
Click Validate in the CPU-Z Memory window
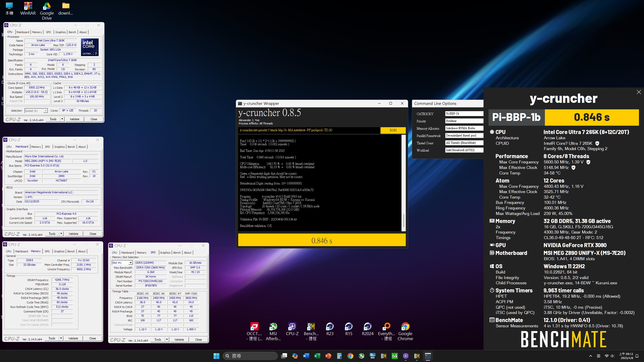(x=73, y=338)
